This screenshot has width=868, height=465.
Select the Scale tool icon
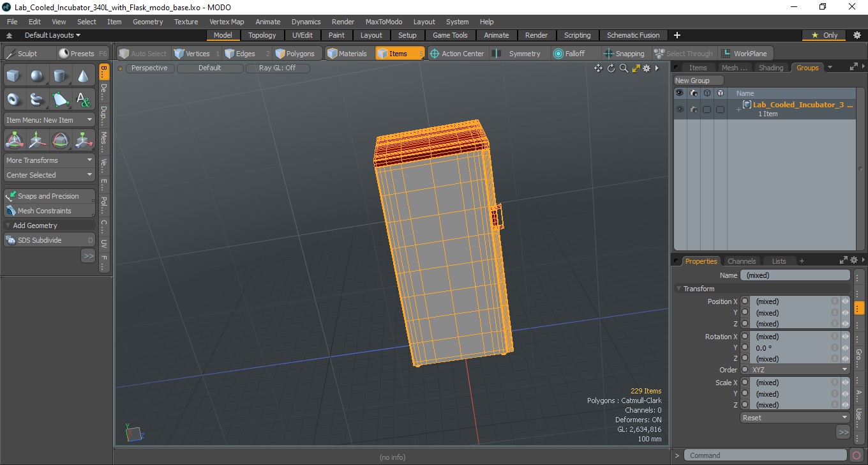pos(84,140)
